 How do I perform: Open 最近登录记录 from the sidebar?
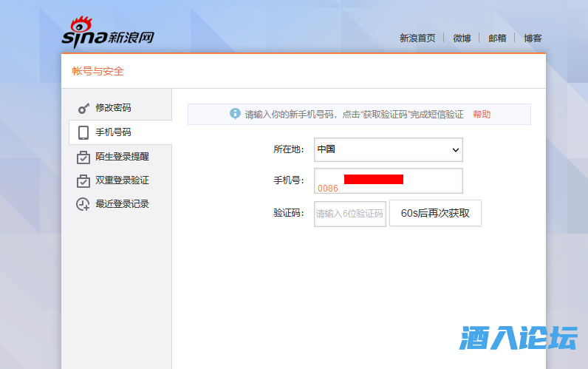coord(122,204)
